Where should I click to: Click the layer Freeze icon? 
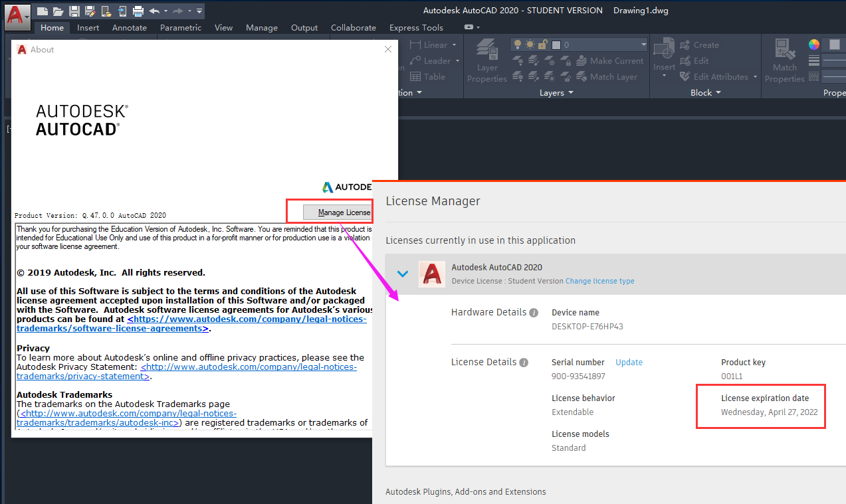(550, 61)
